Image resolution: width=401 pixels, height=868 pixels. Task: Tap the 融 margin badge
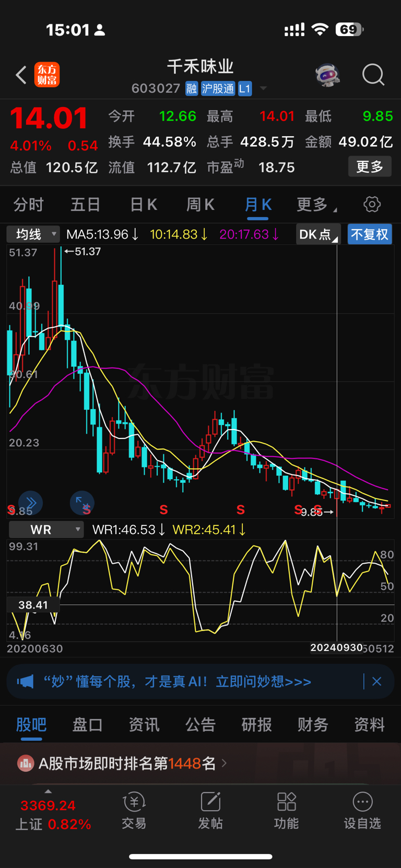pos(192,89)
